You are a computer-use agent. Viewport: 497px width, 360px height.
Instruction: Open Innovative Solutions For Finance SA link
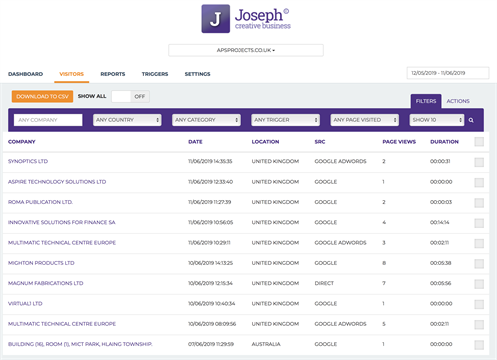tap(62, 222)
